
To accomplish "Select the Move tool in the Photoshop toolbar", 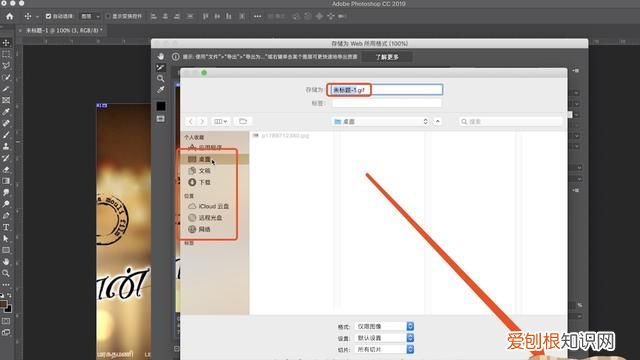I will [6, 43].
